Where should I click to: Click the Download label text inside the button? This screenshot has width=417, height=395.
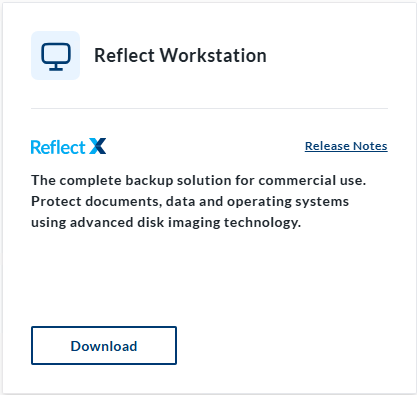(x=104, y=346)
